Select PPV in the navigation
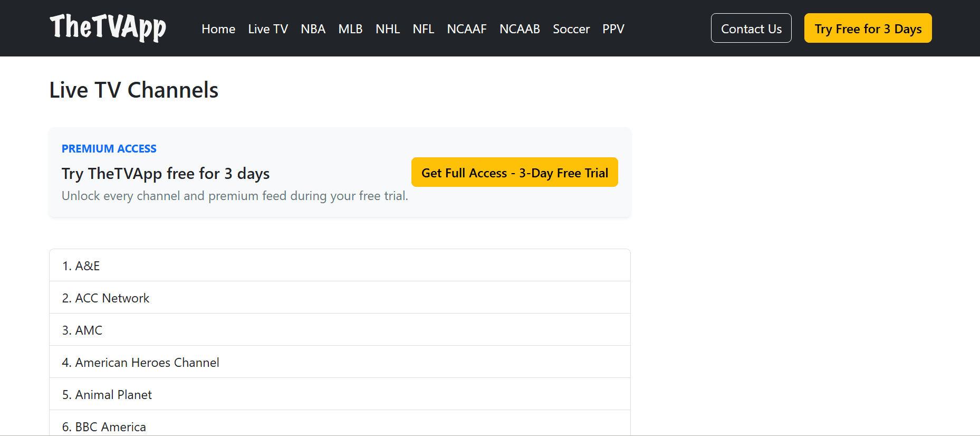The width and height of the screenshot is (980, 436). click(613, 29)
